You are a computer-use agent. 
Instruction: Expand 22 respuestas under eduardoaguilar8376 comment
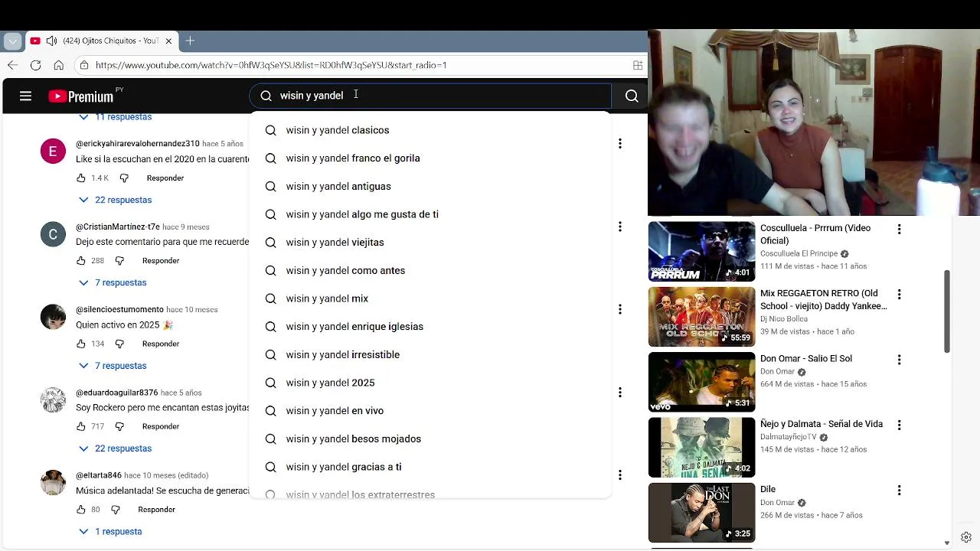[115, 448]
